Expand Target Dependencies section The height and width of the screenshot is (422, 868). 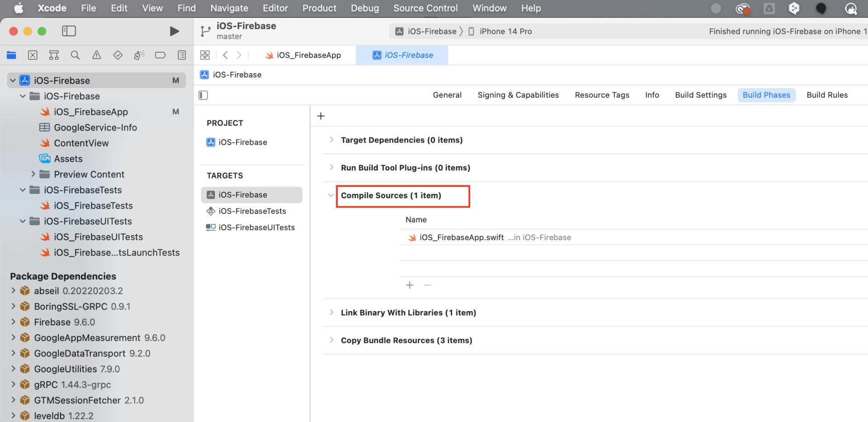click(331, 140)
